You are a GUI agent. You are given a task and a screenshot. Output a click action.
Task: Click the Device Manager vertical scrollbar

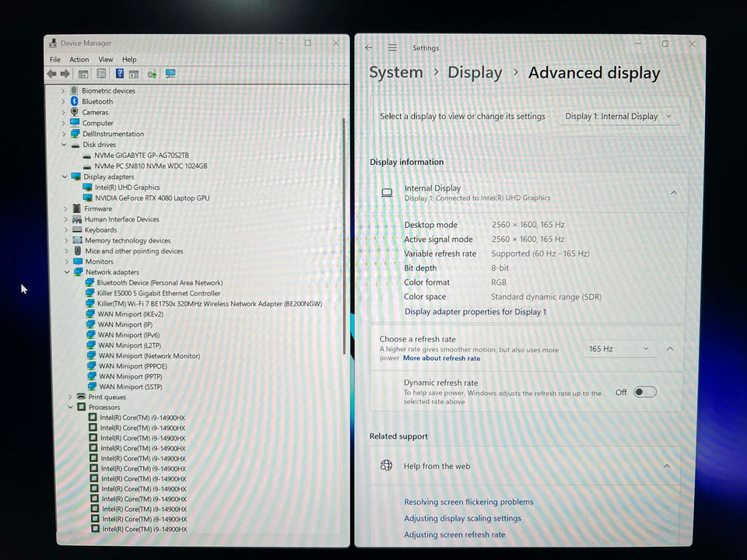click(x=343, y=233)
